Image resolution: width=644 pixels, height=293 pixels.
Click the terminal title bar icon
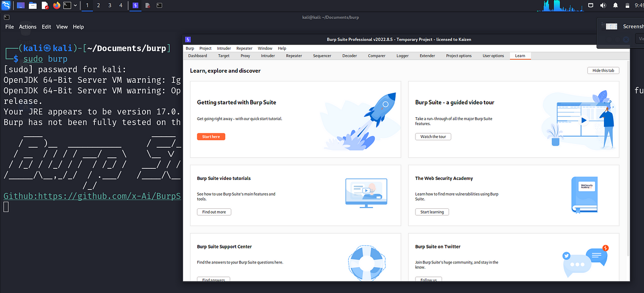coord(6,17)
